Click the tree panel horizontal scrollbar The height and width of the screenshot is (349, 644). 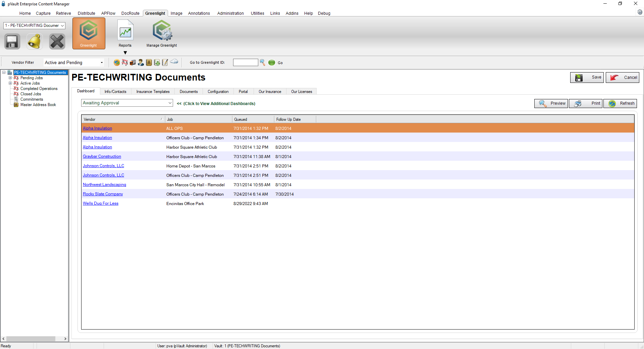(31, 339)
